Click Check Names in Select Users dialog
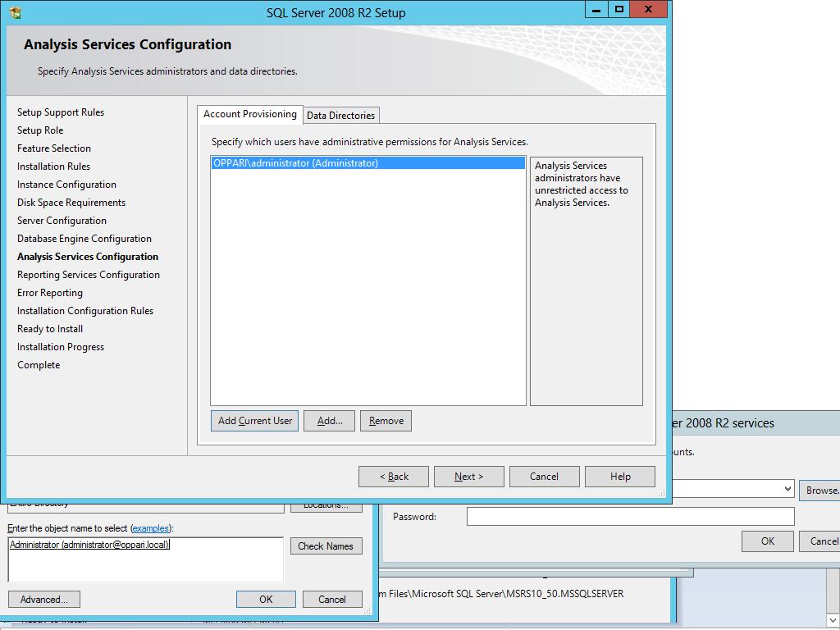Image resolution: width=840 pixels, height=630 pixels. [326, 546]
